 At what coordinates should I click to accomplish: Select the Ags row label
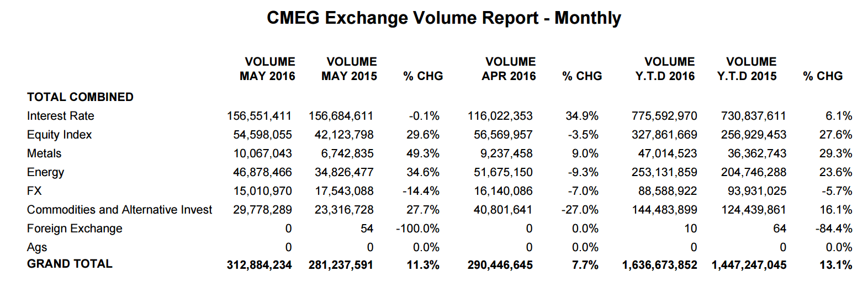37,247
